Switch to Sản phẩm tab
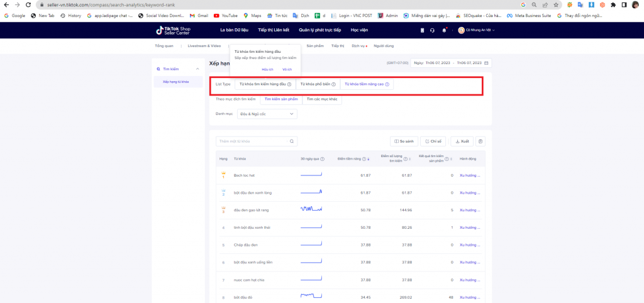The height and width of the screenshot is (303, 644). coord(315,46)
